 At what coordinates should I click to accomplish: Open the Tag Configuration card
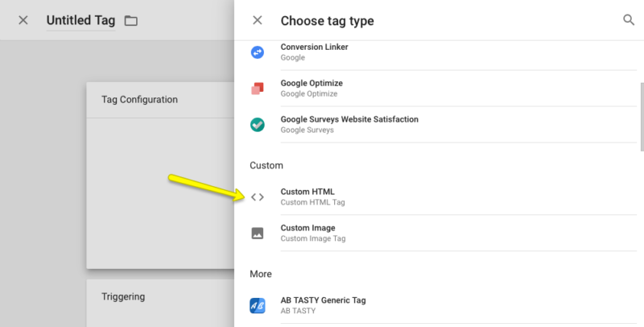[x=160, y=176]
